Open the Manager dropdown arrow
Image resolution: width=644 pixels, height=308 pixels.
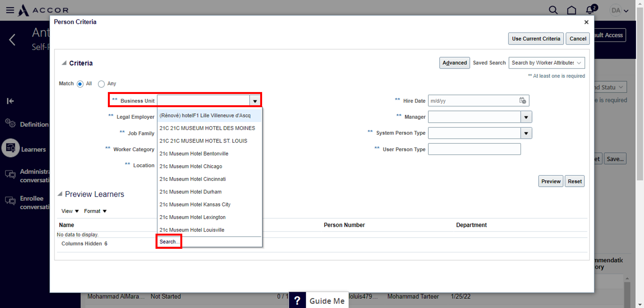[526, 117]
